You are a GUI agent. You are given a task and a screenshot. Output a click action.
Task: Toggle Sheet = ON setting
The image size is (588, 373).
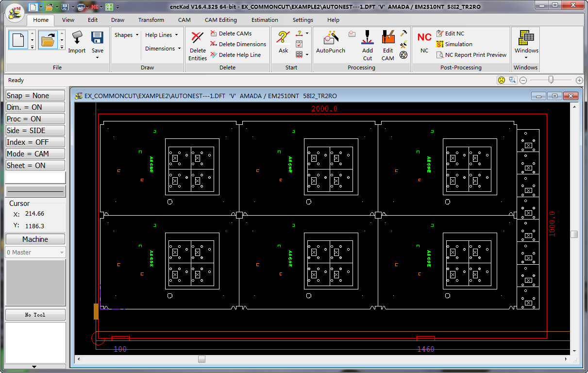(35, 166)
